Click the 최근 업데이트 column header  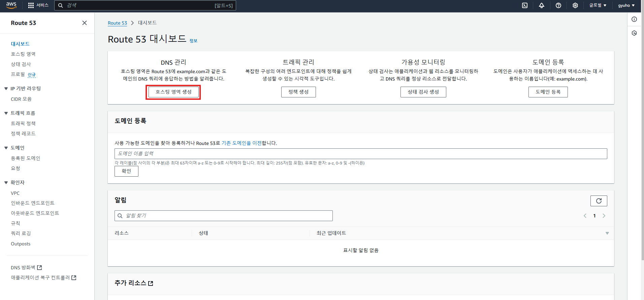[331, 233]
